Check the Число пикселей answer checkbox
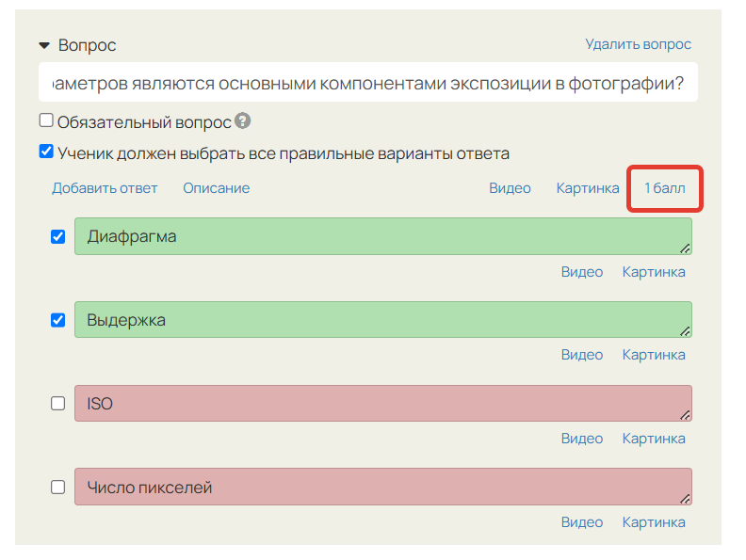Image resolution: width=746 pixels, height=560 pixels. click(58, 487)
